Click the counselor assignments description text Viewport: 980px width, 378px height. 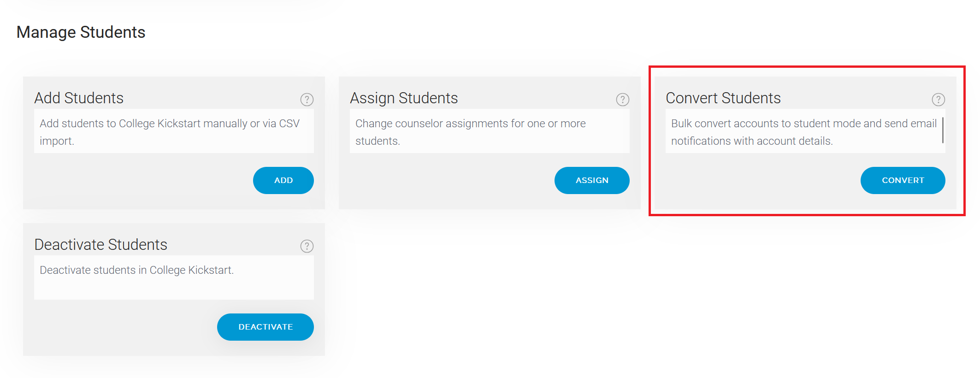click(x=470, y=132)
